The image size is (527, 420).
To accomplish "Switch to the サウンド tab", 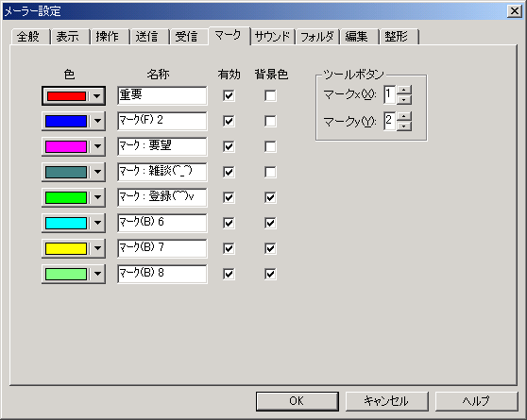I will 272,37.
